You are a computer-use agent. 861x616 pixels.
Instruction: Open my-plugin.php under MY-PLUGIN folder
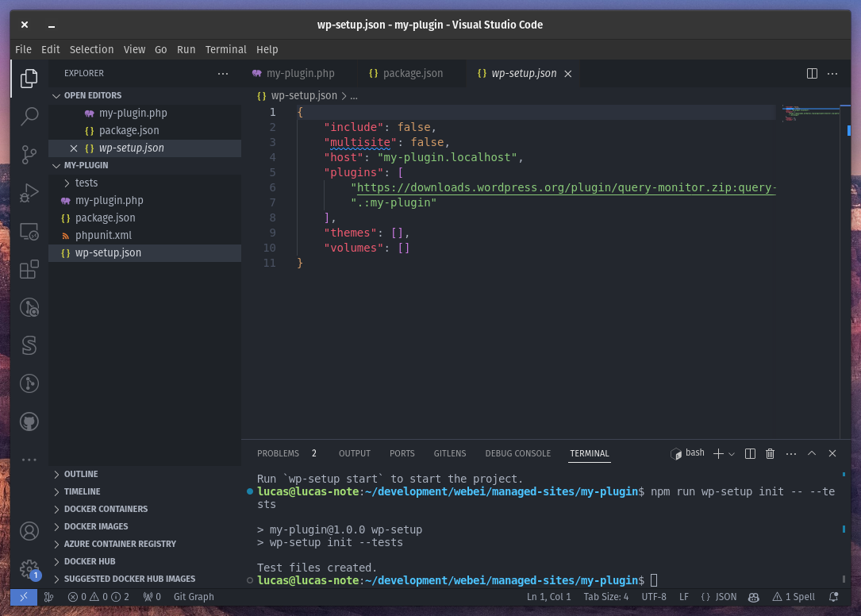[x=145, y=200]
